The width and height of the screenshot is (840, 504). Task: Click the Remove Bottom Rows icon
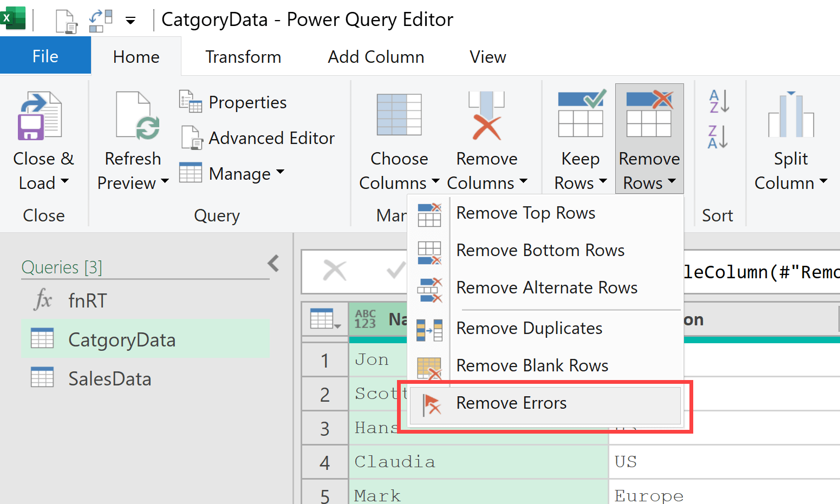(429, 253)
